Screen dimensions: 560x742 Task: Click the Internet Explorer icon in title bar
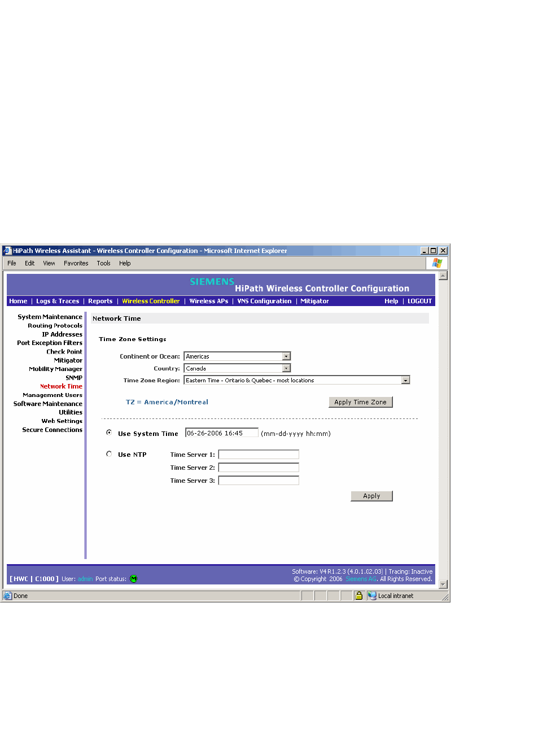point(7,251)
